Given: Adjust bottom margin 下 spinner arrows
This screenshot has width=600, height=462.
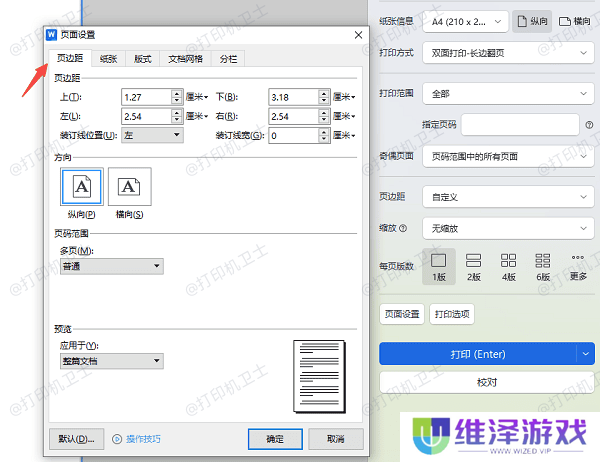Looking at the screenshot, I should point(324,97).
